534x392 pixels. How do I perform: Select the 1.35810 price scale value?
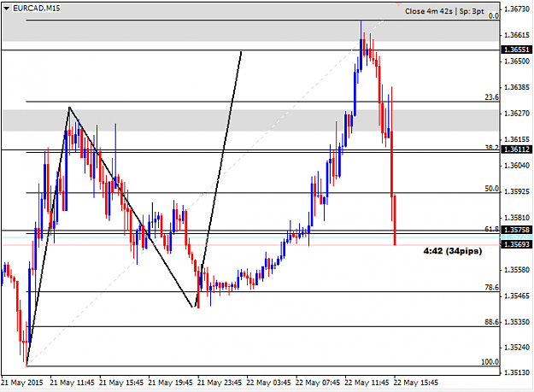click(517, 218)
